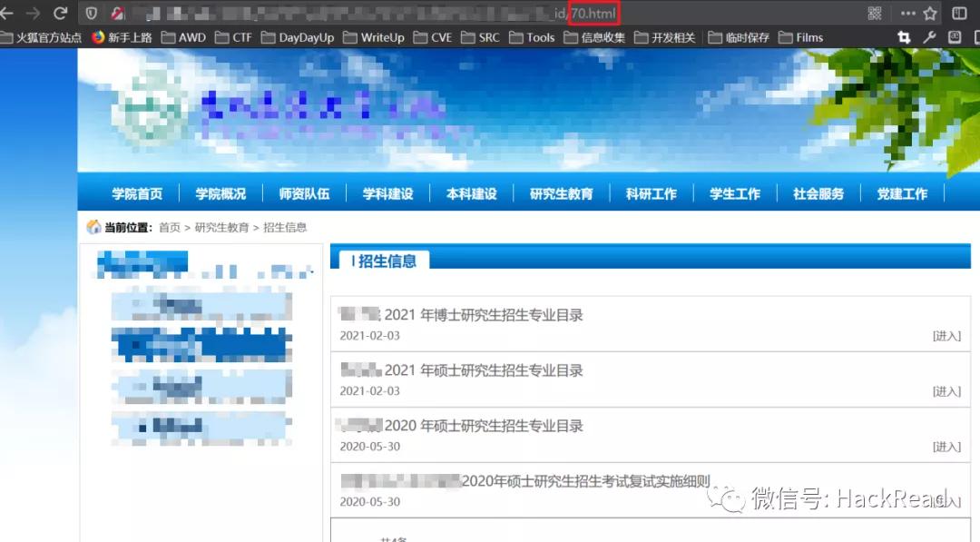Click the QR code extension icon

tap(875, 14)
